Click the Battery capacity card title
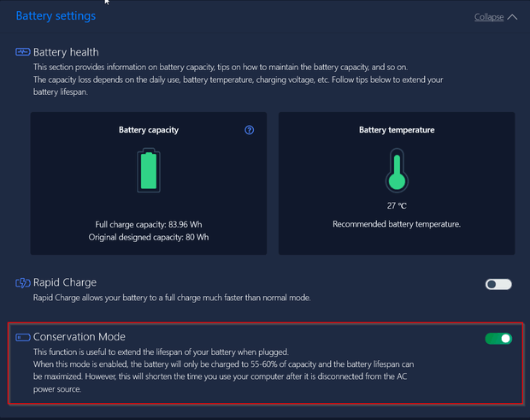 tap(149, 130)
